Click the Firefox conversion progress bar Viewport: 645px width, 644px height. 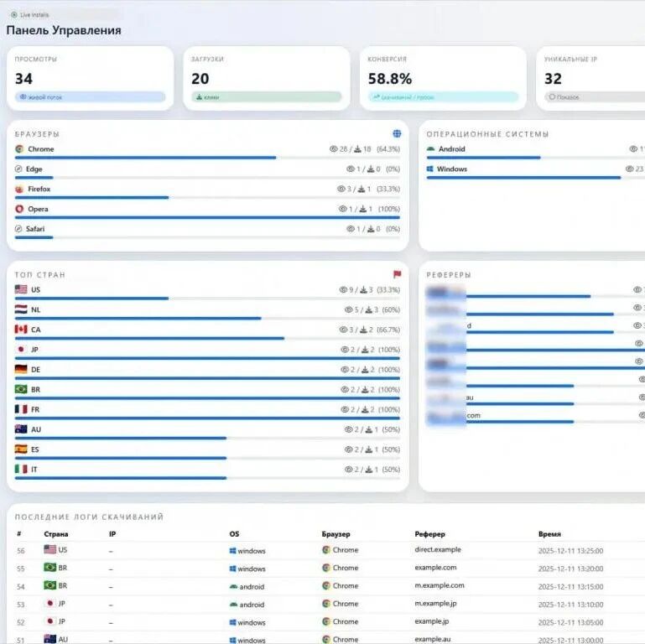tap(207, 197)
